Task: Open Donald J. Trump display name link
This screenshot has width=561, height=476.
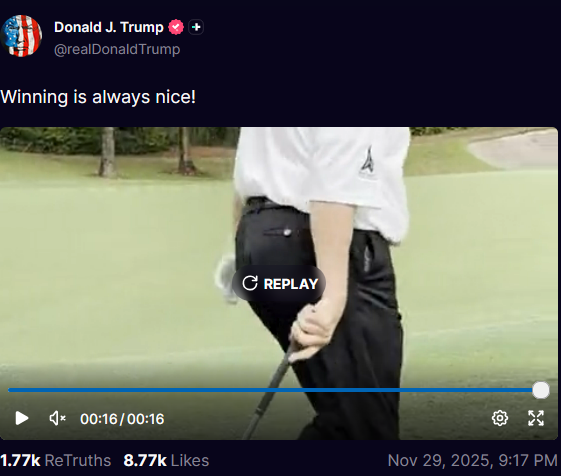Action: [109, 27]
